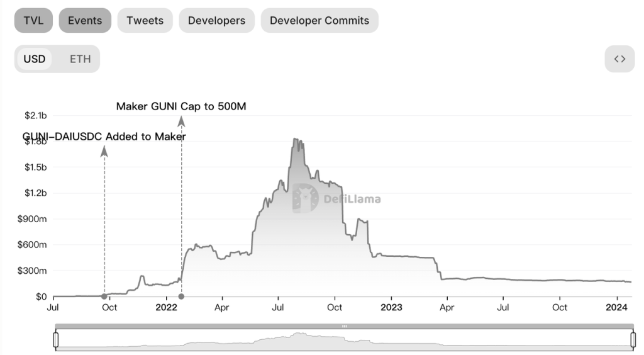
Task: Click the TVL peak near $1.8b
Action: 295,139
